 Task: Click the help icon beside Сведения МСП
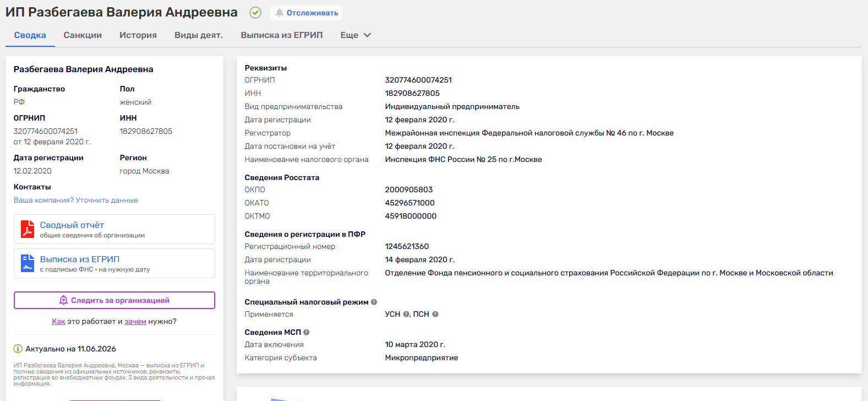pos(307,332)
